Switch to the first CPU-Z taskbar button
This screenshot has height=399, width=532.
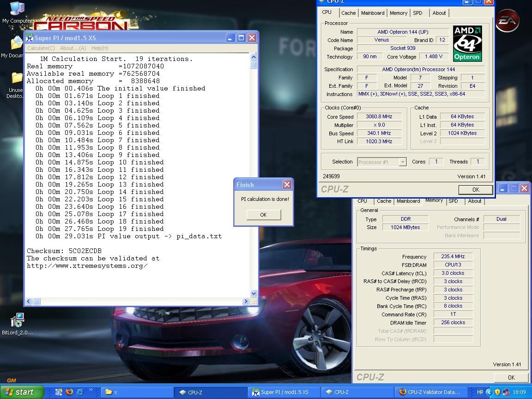point(211,392)
